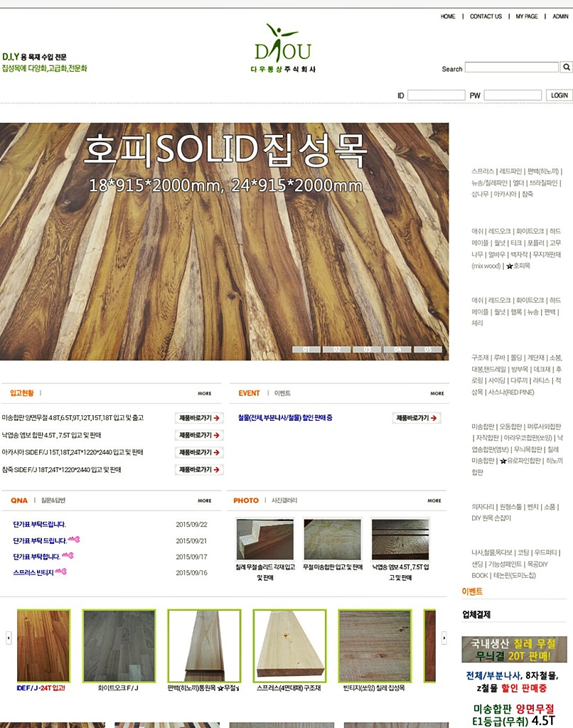The height and width of the screenshot is (728, 573).
Task: Open the white oak F/J product thumbnail
Action: tap(119, 646)
